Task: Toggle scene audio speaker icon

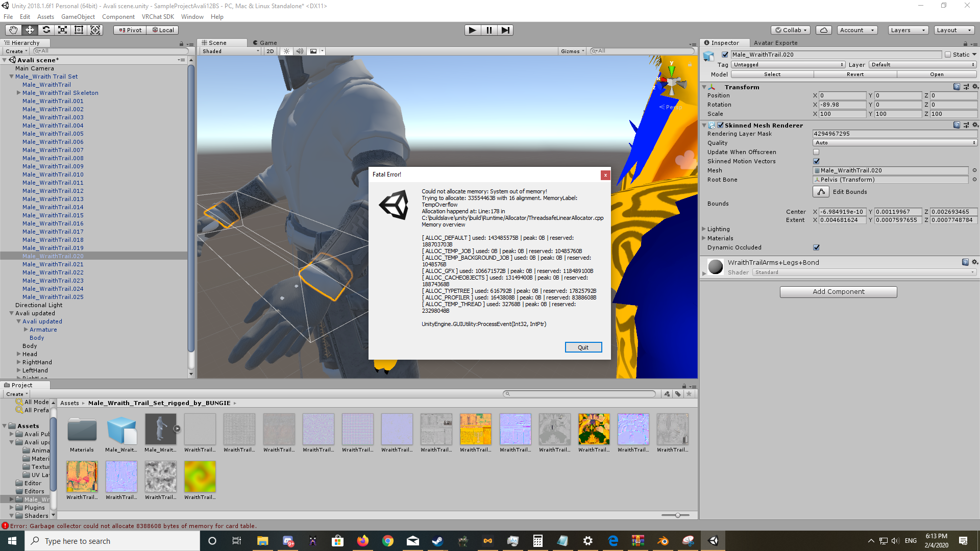Action: [x=300, y=51]
